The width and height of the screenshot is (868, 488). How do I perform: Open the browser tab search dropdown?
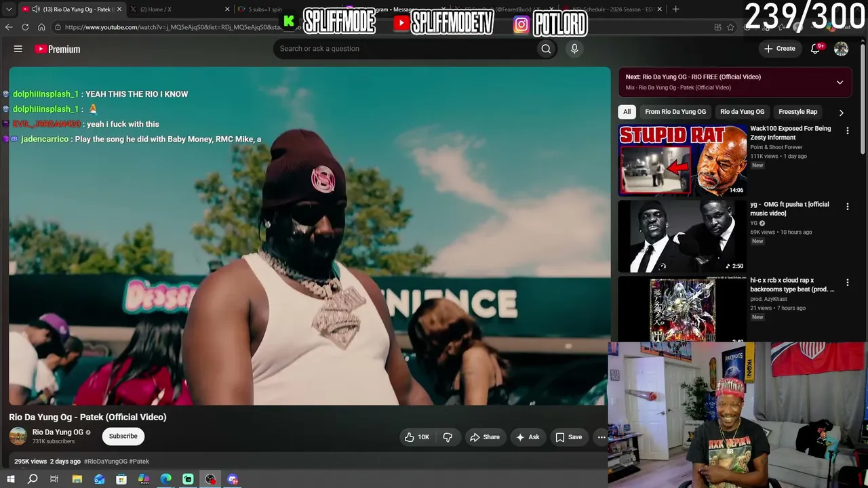(9, 9)
